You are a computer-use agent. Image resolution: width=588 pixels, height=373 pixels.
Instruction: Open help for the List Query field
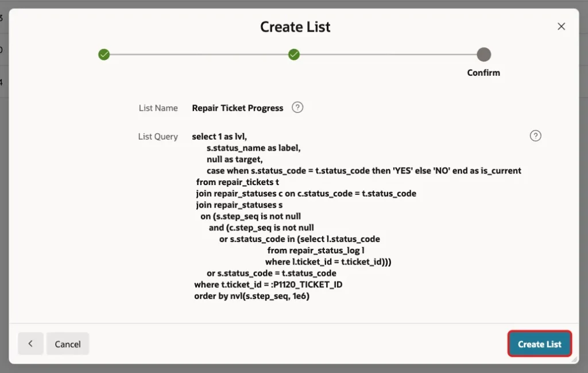[535, 136]
